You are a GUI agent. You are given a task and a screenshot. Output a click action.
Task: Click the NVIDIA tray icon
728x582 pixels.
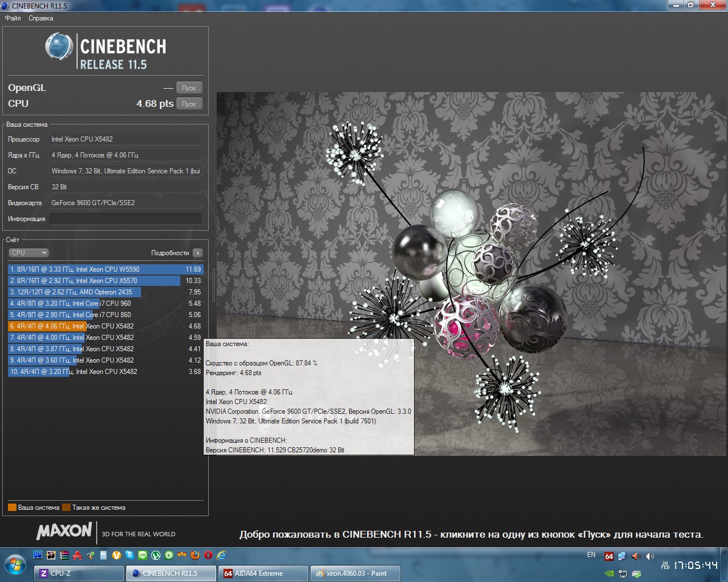609,573
